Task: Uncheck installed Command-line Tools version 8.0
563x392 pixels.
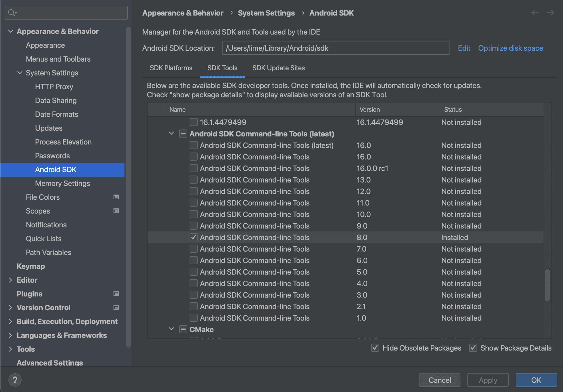Action: pyautogui.click(x=194, y=237)
